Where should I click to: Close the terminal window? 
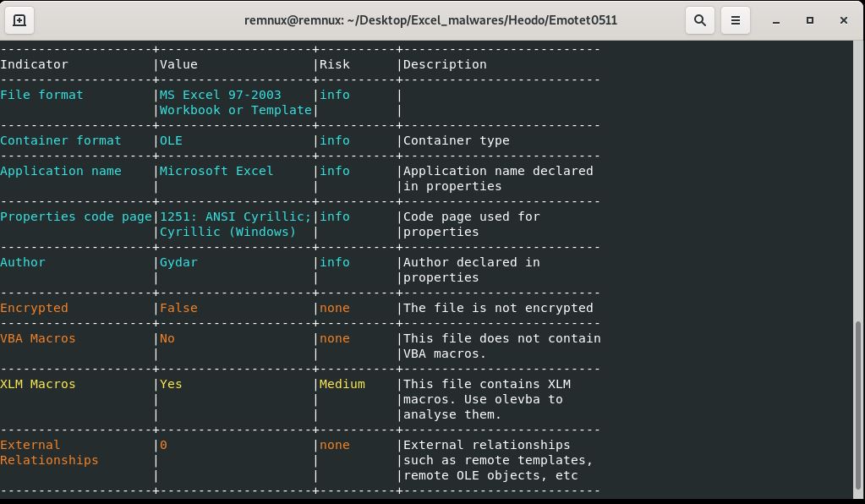pyautogui.click(x=844, y=20)
